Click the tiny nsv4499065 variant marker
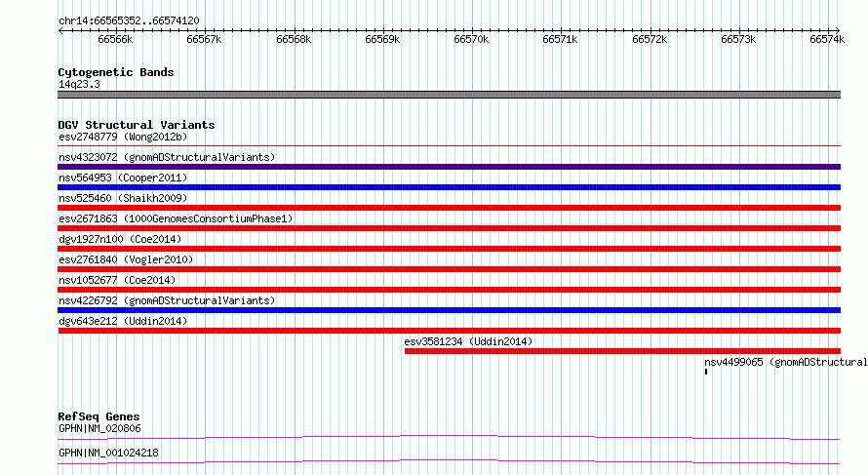The height and width of the screenshot is (475, 868). [706, 372]
